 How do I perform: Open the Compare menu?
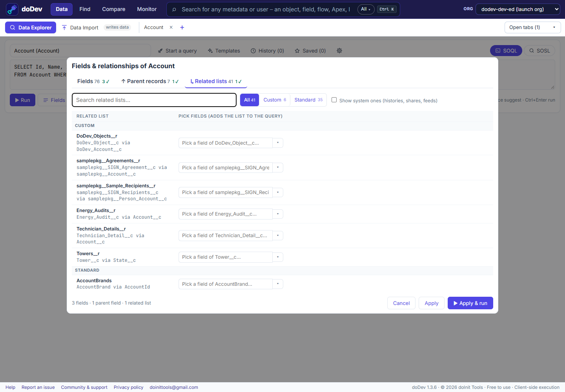pyautogui.click(x=114, y=9)
